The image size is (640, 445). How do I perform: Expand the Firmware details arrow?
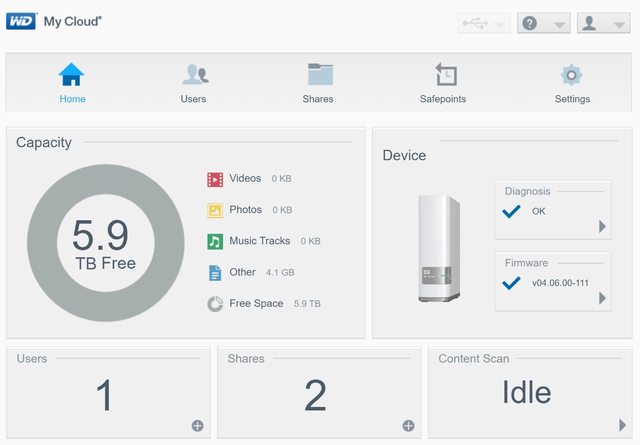coord(602,298)
